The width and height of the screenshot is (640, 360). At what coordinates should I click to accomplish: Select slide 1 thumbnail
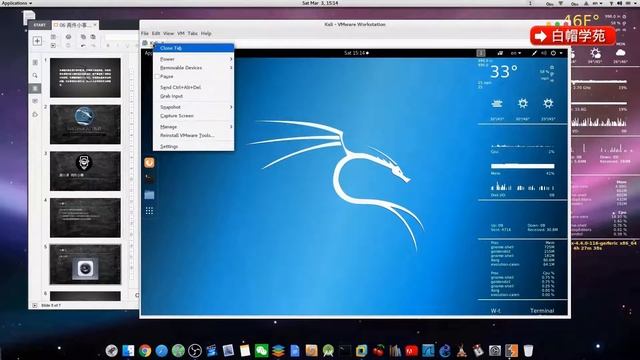85,78
